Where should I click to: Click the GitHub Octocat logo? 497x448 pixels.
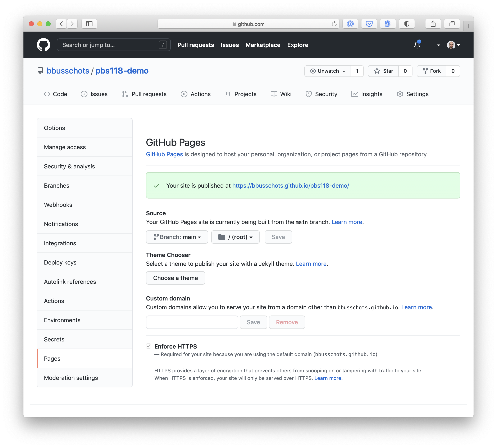coord(43,45)
